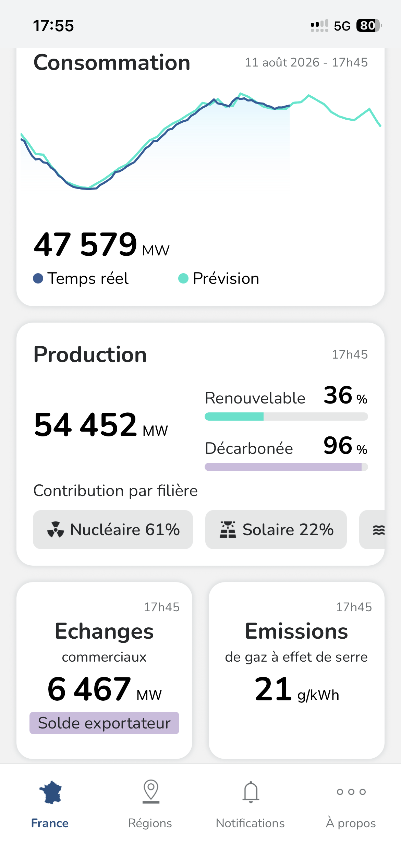Tap the Renouvelable progress bar

click(x=286, y=417)
